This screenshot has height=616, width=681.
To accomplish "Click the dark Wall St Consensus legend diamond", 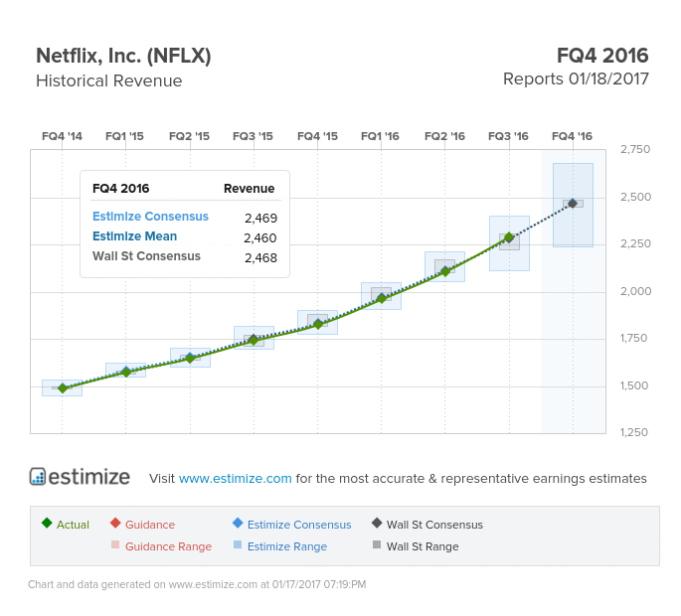I will pyautogui.click(x=377, y=523).
